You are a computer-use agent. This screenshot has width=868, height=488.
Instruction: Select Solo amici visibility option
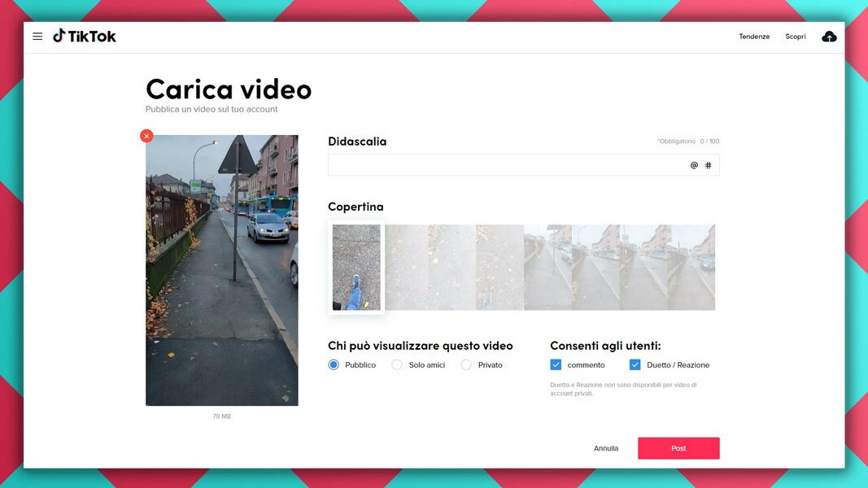pos(397,365)
